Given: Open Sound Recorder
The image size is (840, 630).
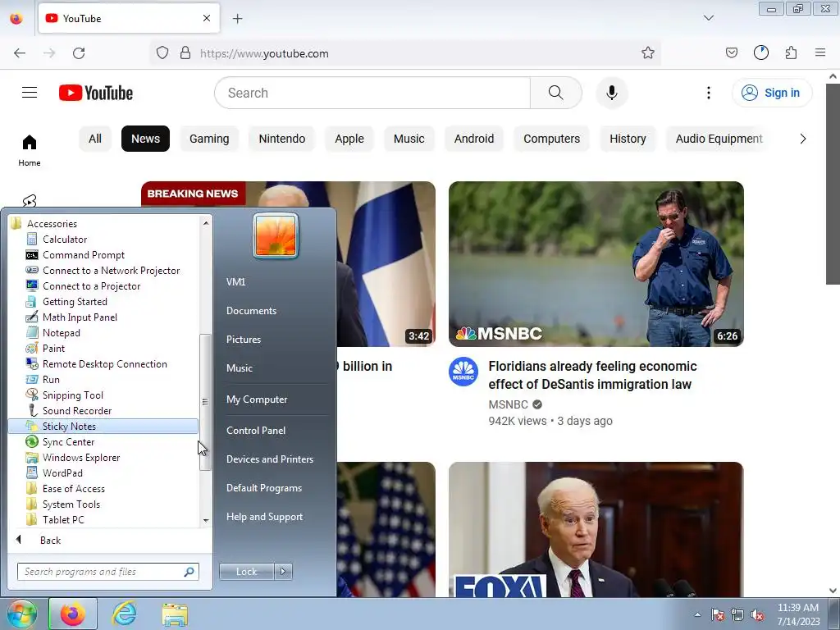Looking at the screenshot, I should tap(76, 410).
